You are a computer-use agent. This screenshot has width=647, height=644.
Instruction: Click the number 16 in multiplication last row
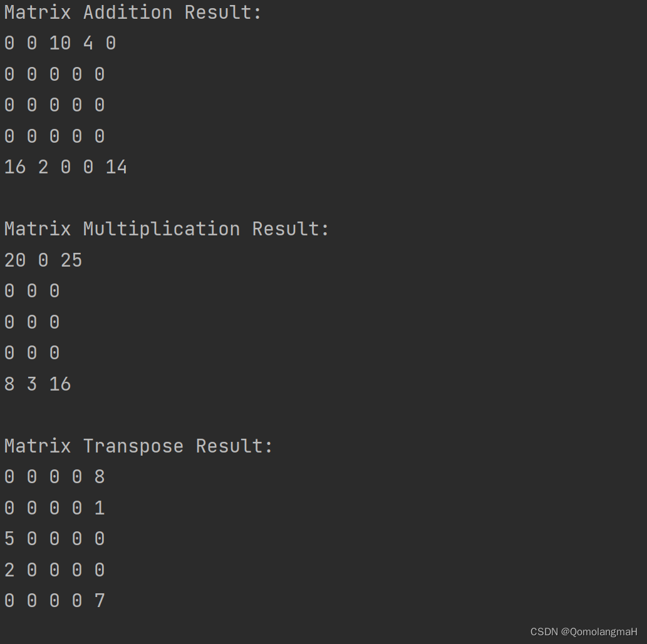[x=60, y=384]
